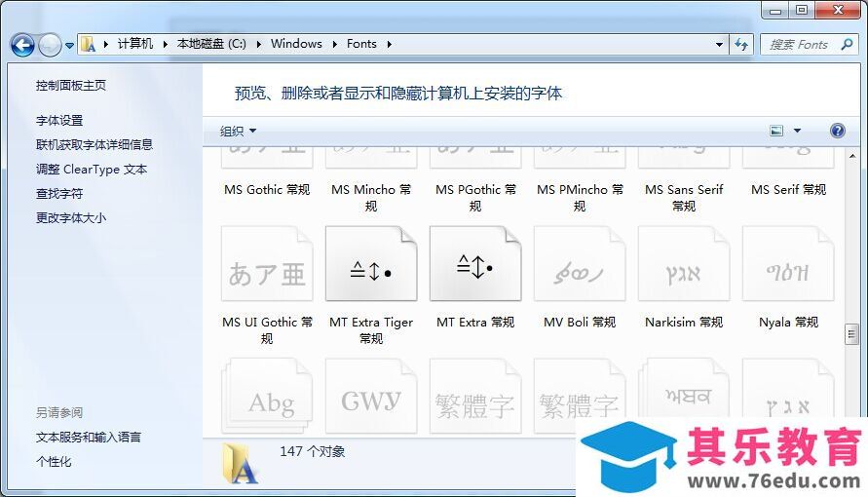Click the MT Extra 常规 label
The width and height of the screenshot is (868, 497).
[475, 323]
